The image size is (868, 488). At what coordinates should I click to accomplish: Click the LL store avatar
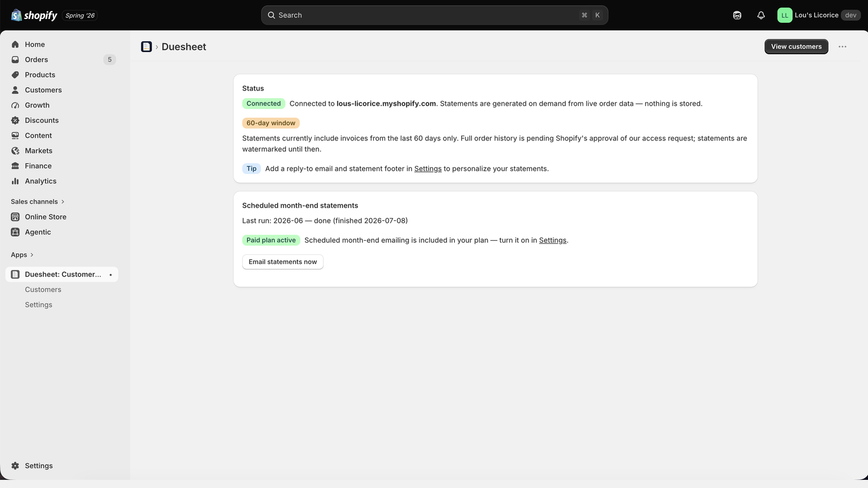784,15
